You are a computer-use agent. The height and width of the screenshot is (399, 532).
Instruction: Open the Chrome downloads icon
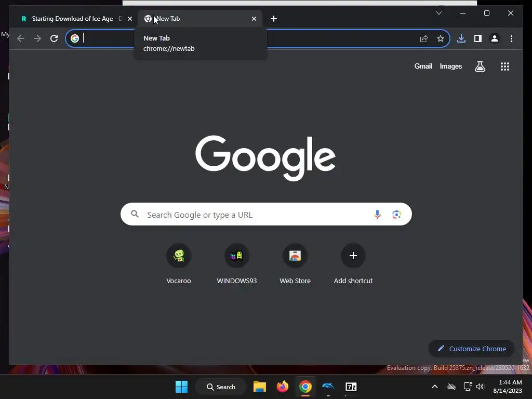pyautogui.click(x=461, y=38)
